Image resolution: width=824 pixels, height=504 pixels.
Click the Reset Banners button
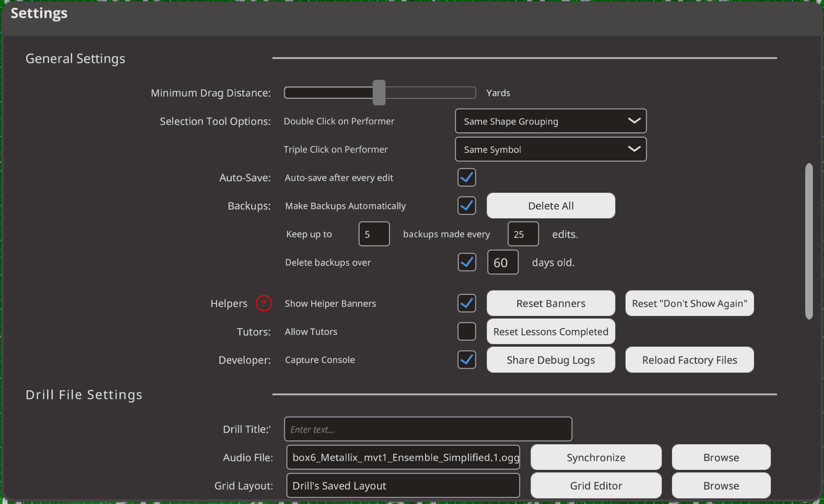[x=550, y=303]
